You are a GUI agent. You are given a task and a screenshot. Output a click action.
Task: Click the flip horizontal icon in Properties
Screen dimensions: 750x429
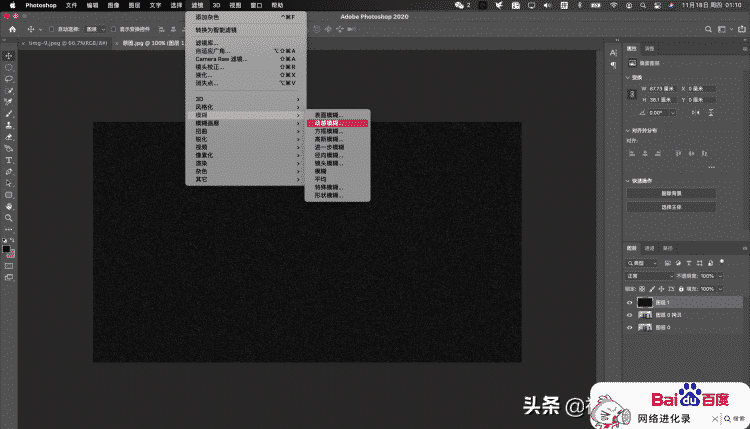(695, 113)
